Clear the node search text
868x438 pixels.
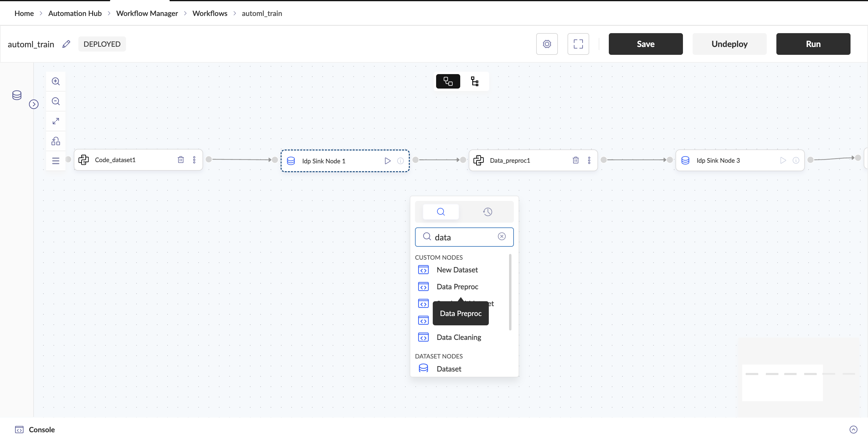[502, 237]
